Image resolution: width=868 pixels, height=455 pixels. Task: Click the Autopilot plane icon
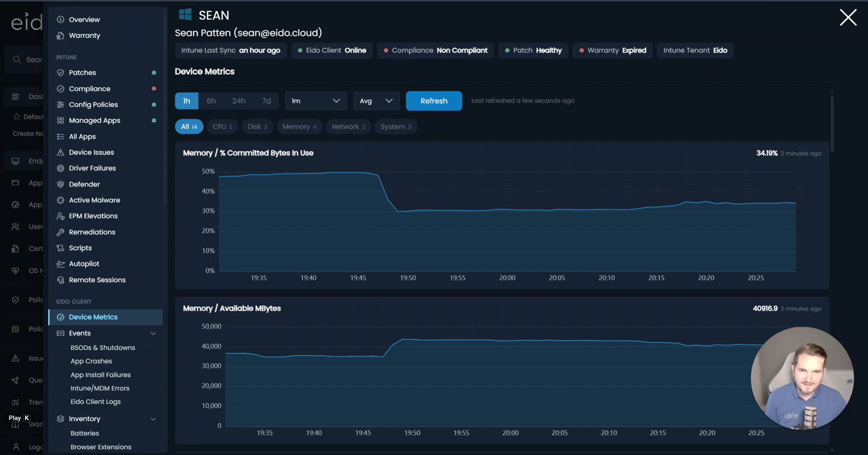click(x=60, y=264)
